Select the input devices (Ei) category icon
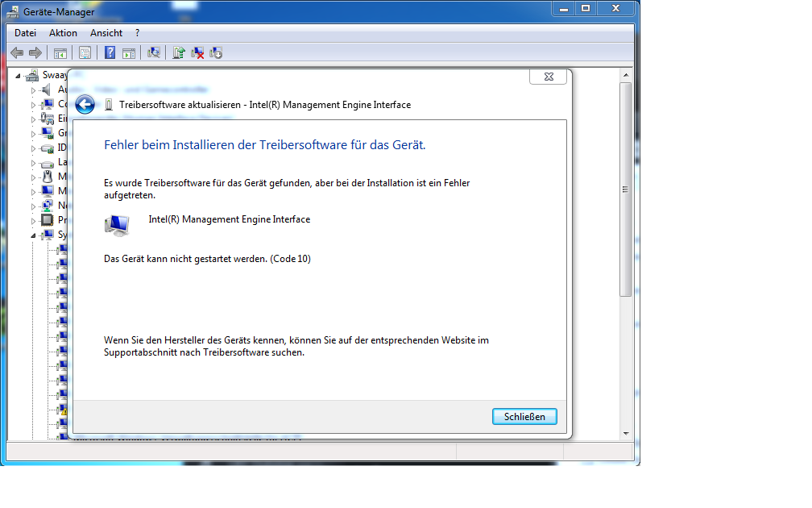 [x=47, y=119]
